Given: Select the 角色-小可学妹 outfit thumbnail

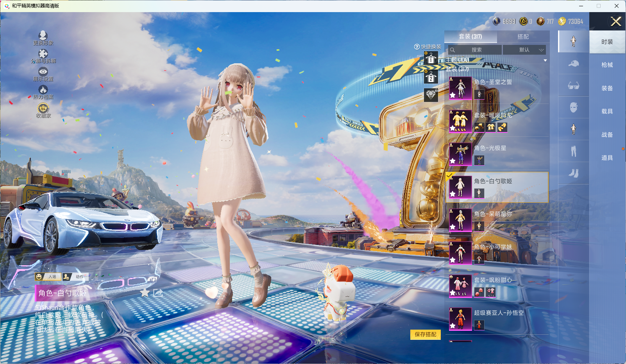Looking at the screenshot, I should click(460, 253).
